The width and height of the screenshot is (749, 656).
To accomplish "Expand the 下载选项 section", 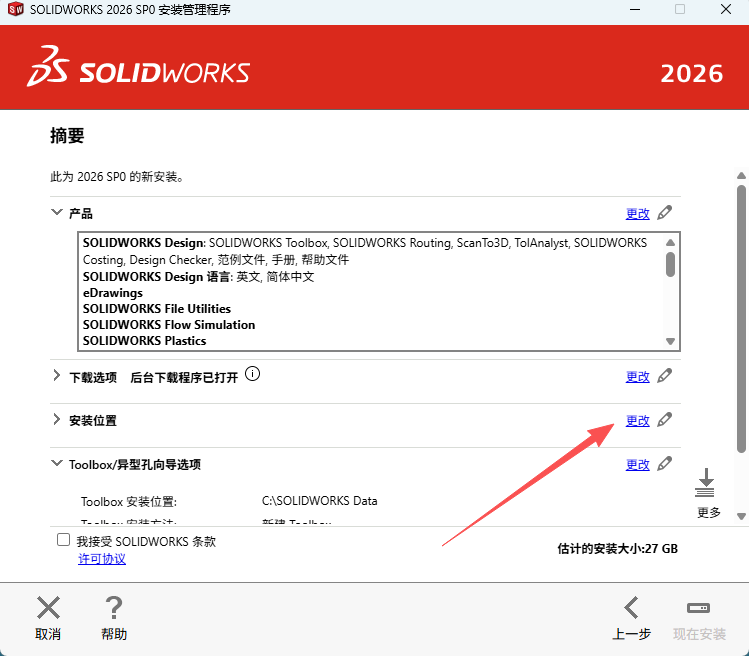I will pyautogui.click(x=56, y=376).
